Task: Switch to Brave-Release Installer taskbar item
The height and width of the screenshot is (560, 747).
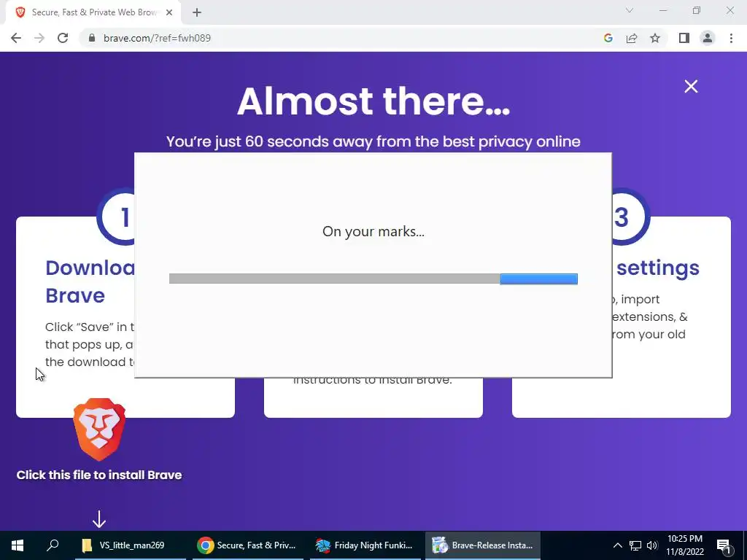Action: (483, 545)
